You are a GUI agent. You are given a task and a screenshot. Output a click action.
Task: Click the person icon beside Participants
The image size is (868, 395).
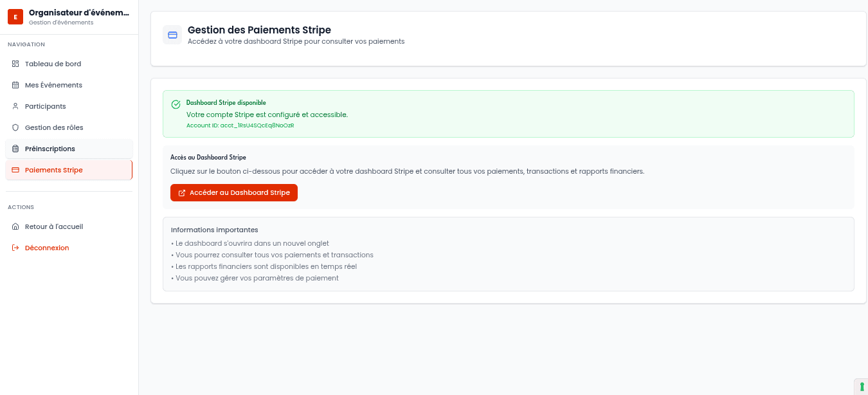[x=15, y=106]
